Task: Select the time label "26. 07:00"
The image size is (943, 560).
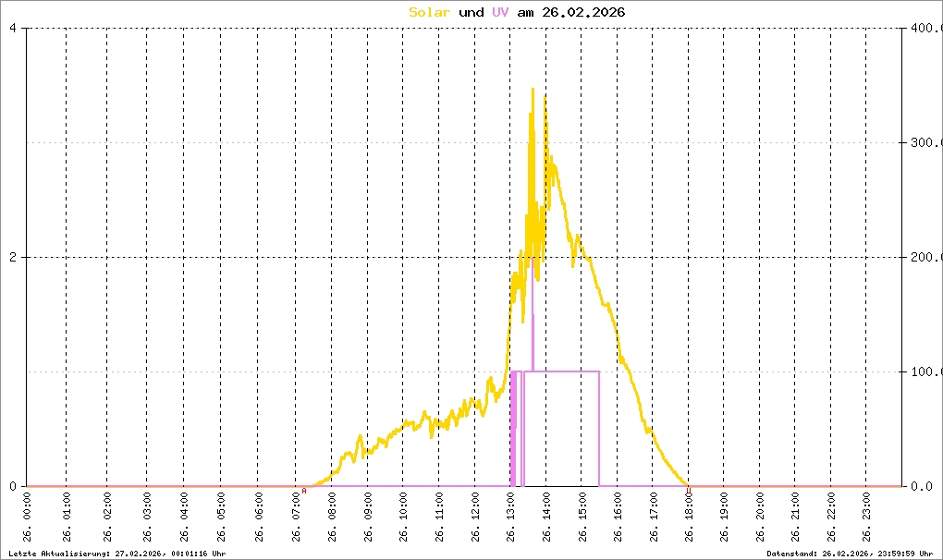Action: point(296,517)
